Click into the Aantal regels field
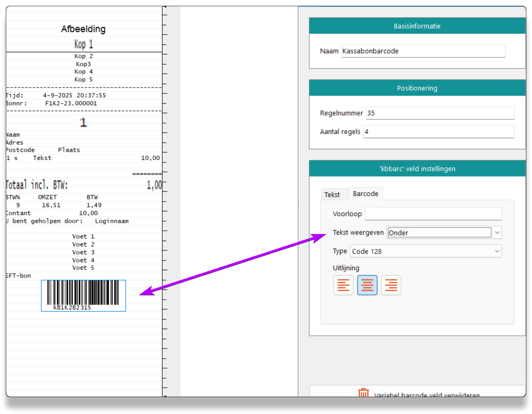 click(439, 132)
